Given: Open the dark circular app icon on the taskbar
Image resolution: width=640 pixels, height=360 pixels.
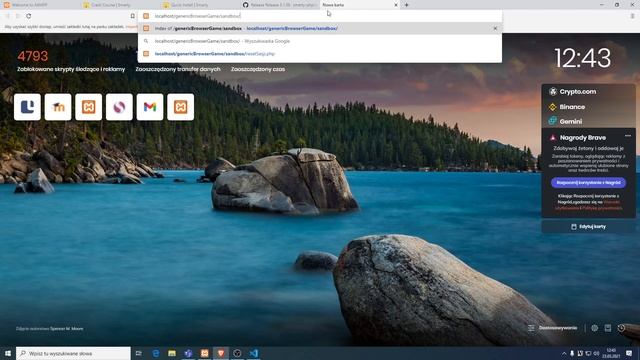Looking at the screenshot, I should tap(237, 353).
